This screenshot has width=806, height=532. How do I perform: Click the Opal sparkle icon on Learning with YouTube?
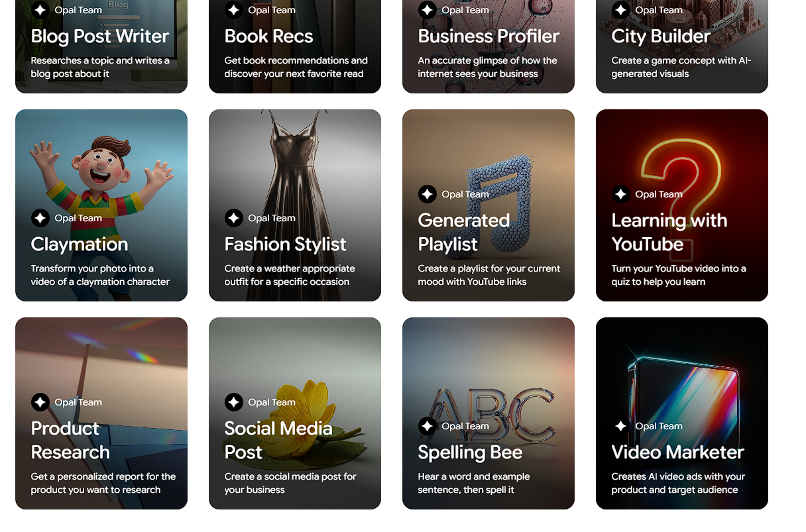pos(621,194)
